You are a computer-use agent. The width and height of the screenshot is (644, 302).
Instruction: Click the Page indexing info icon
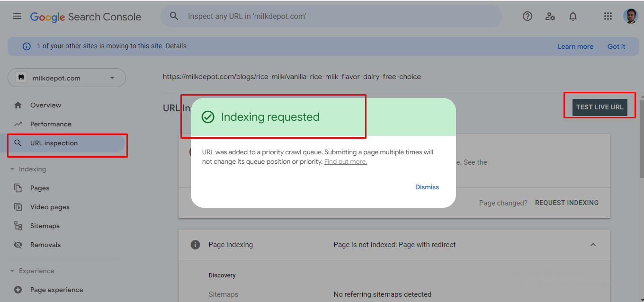coord(195,245)
